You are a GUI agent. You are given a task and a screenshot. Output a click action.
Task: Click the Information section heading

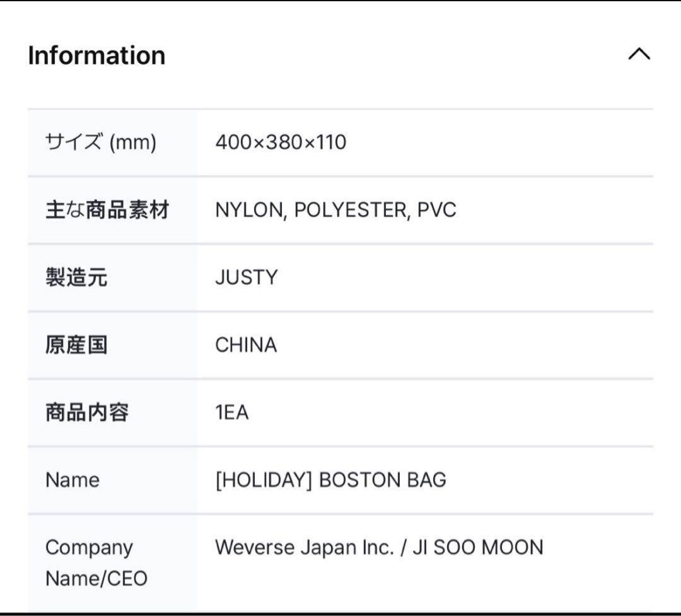tap(96, 55)
